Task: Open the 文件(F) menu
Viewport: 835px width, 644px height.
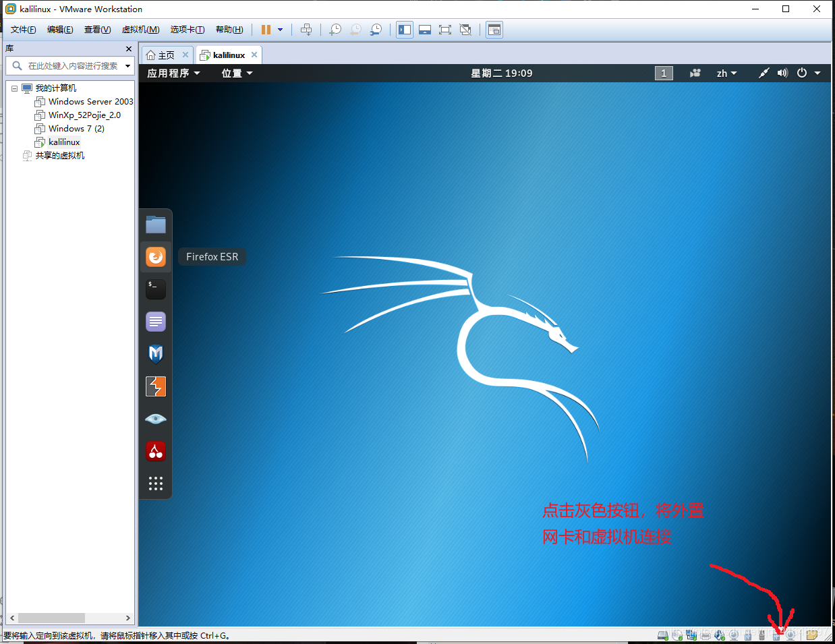Action: coord(24,30)
